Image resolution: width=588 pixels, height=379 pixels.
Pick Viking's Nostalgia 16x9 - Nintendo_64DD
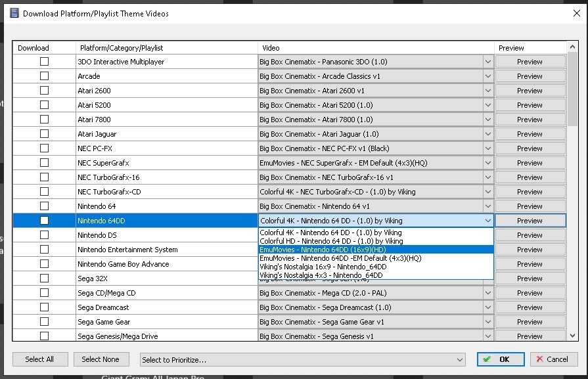(376, 267)
